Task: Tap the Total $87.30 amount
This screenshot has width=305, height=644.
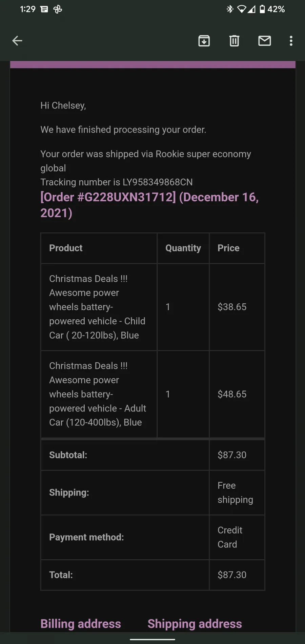Action: pos(232,575)
